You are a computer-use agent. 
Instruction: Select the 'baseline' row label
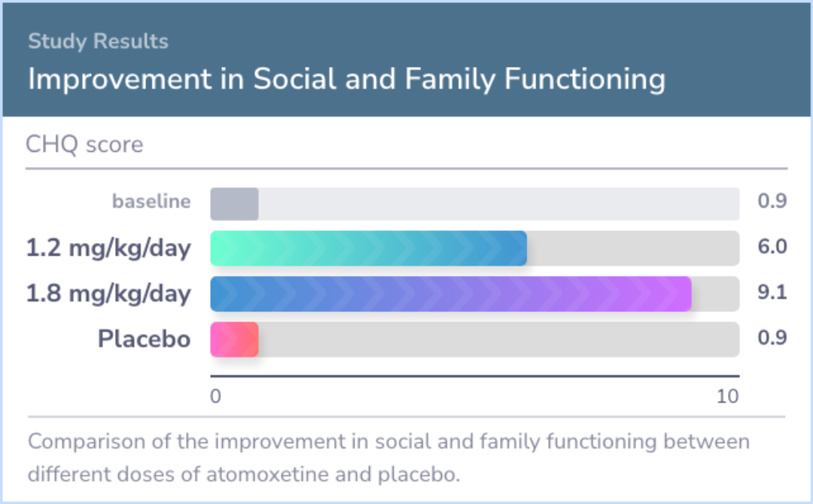(x=151, y=201)
